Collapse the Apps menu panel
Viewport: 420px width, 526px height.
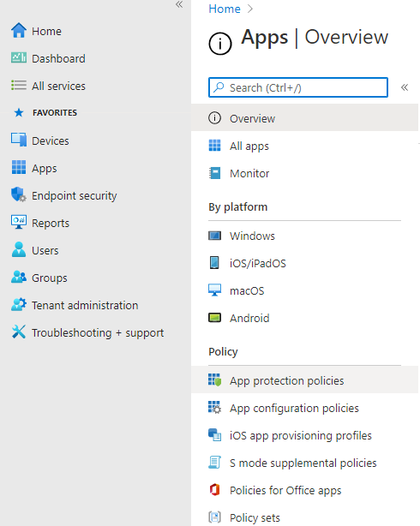(405, 87)
